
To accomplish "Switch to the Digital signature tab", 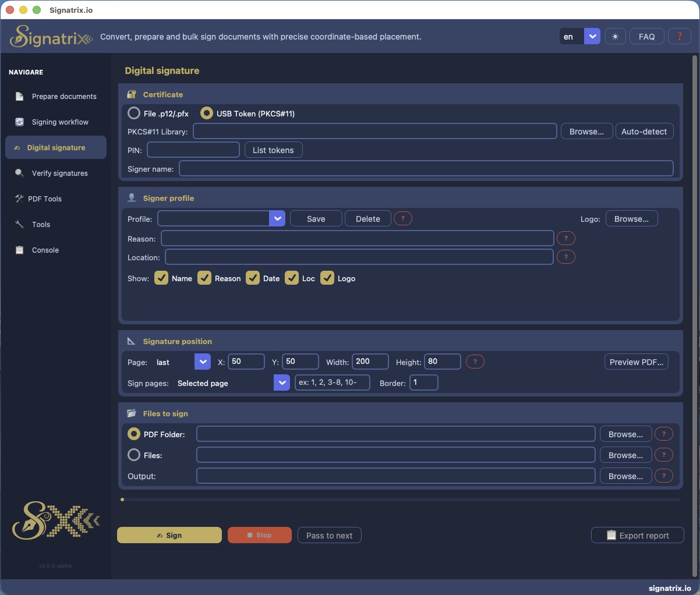I will 55,147.
